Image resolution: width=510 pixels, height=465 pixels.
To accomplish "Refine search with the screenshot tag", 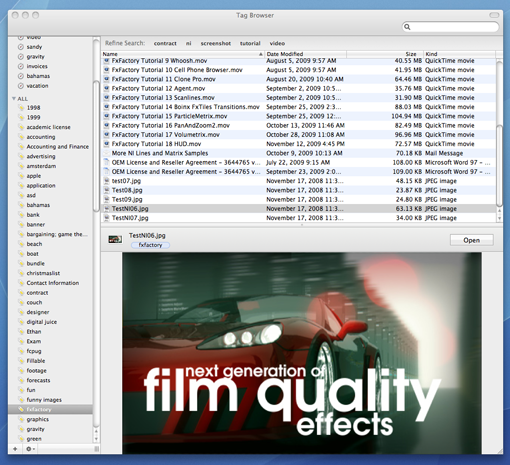I will (x=216, y=43).
